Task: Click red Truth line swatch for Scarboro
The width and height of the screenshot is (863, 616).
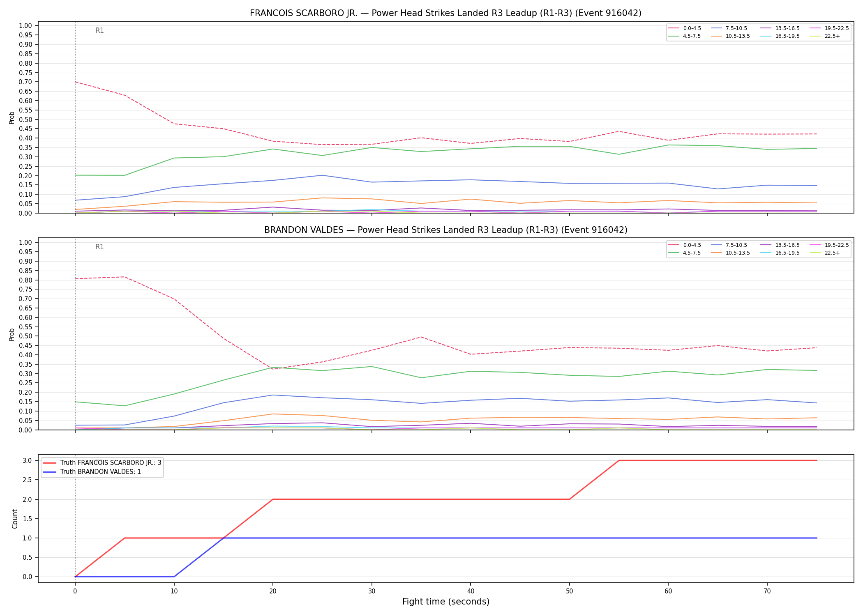Action: pos(49,463)
